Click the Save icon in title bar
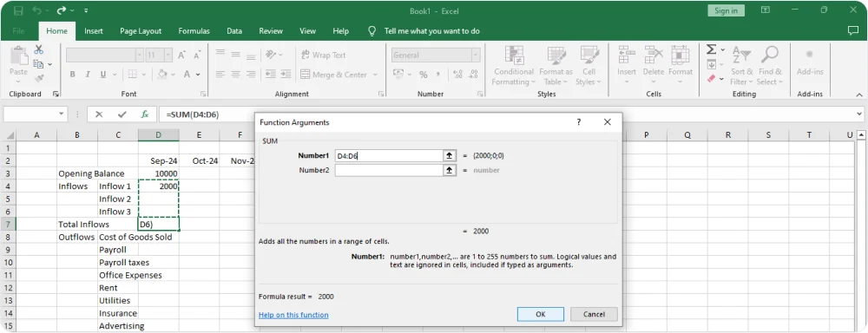This screenshot has height=333, width=868. pyautogui.click(x=18, y=10)
